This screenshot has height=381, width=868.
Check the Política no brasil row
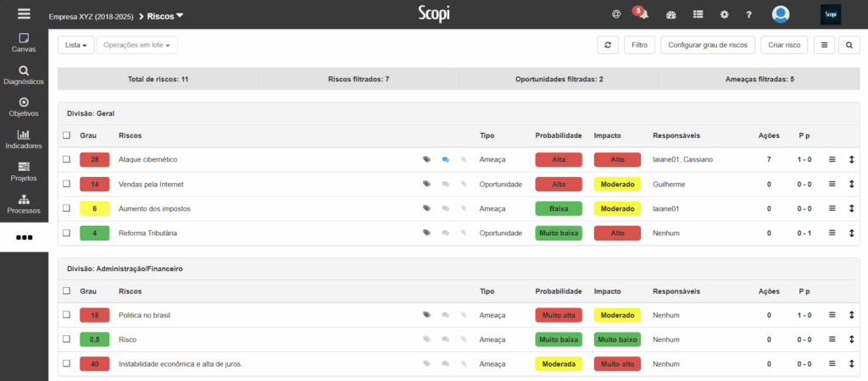click(66, 315)
